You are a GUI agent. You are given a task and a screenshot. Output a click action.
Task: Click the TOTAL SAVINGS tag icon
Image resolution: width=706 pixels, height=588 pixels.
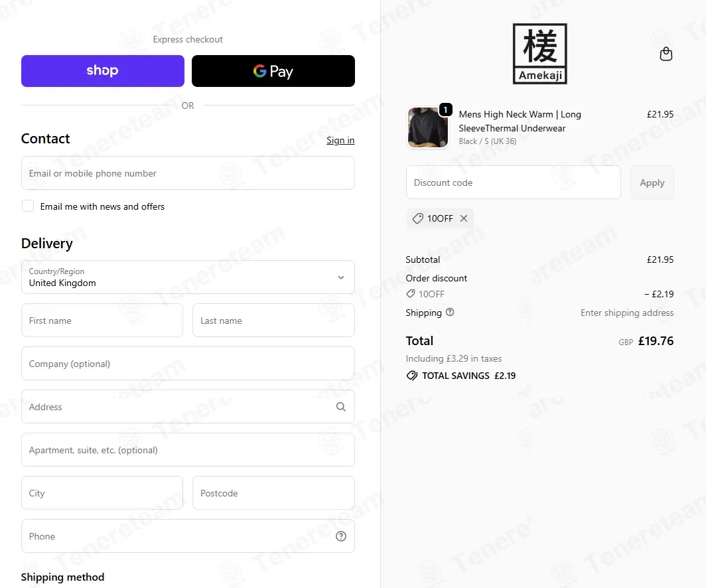click(x=411, y=376)
